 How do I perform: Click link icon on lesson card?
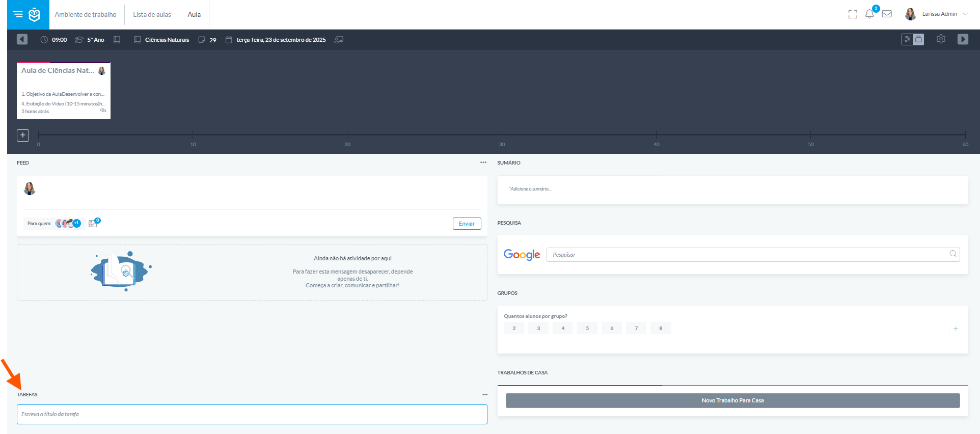tap(103, 111)
